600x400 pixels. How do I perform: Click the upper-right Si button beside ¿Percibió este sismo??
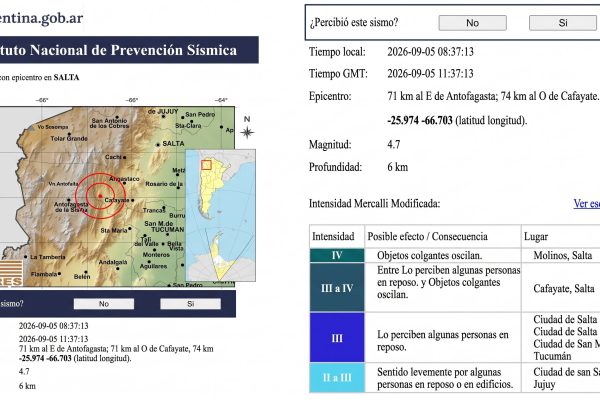tap(562, 23)
